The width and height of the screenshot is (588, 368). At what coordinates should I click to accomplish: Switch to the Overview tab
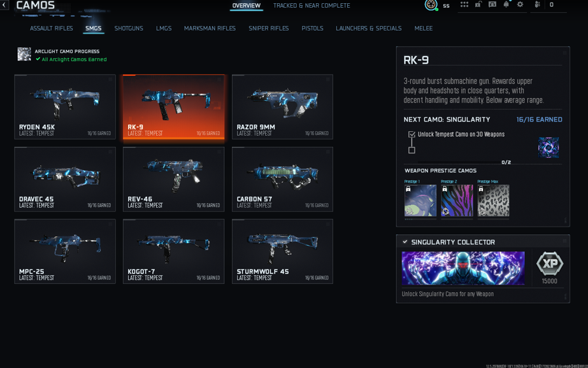[246, 6]
